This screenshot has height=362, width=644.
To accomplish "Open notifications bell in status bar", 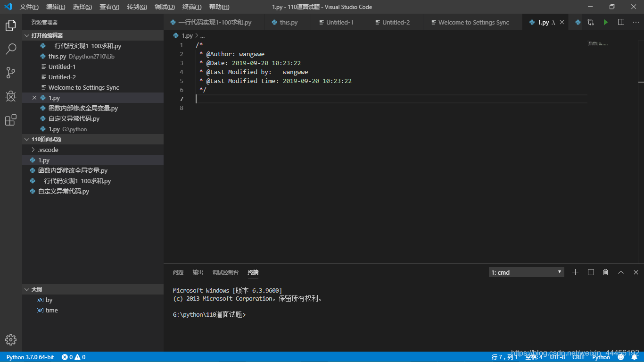I will point(634,357).
